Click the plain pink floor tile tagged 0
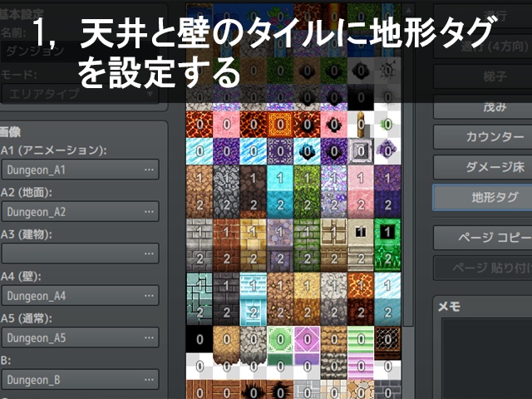This screenshot has height=399, width=532. (226, 125)
